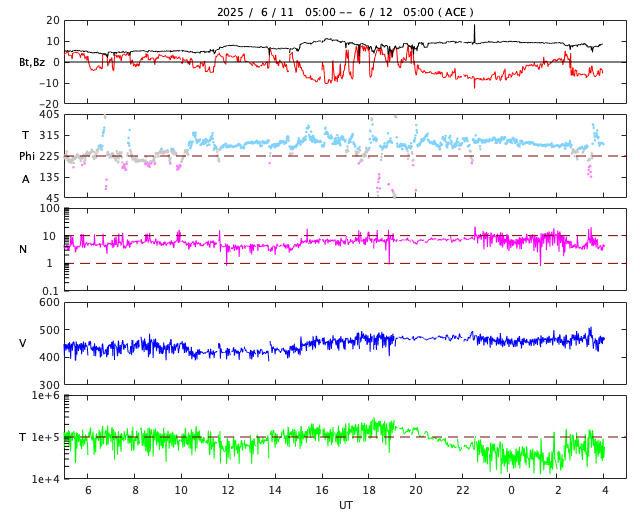This screenshot has width=640, height=512.
Task: Click the '1e+6' temperature tick value
Action: 46,395
